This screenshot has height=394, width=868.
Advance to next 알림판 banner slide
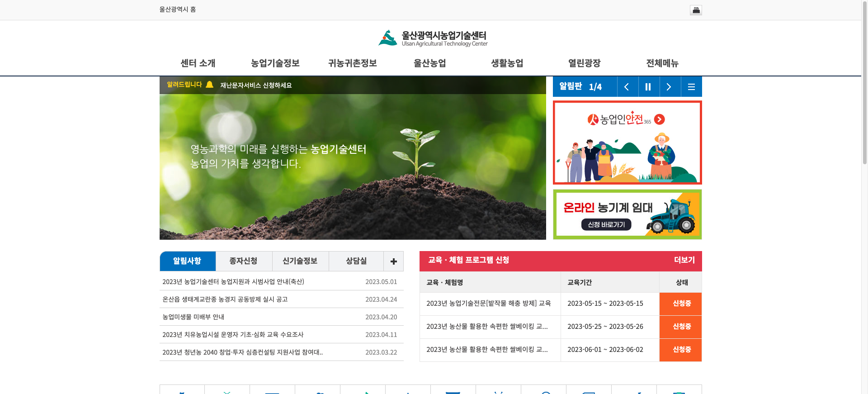670,87
